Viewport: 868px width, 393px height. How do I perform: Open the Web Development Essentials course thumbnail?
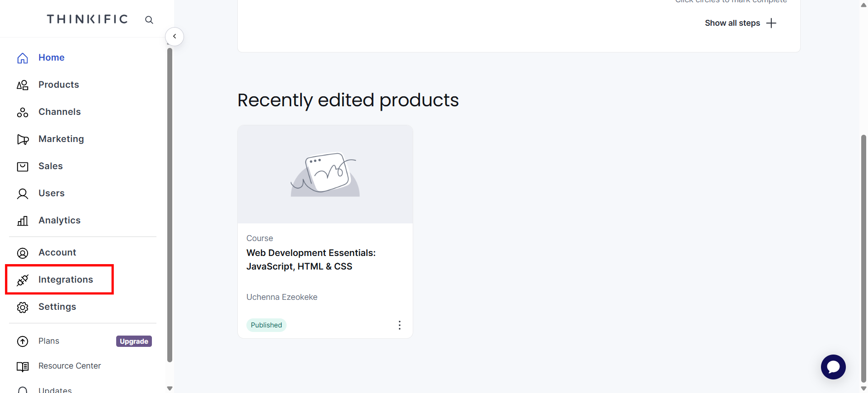click(x=325, y=174)
